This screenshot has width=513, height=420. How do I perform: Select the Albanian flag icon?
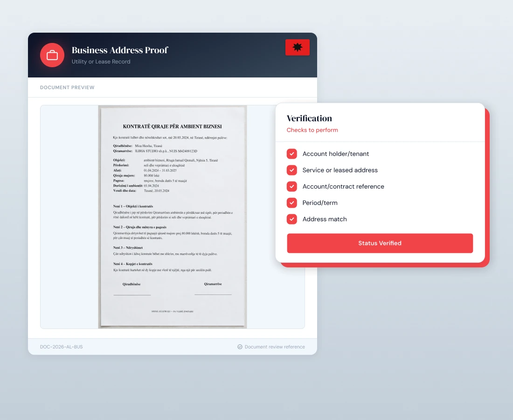click(x=298, y=48)
